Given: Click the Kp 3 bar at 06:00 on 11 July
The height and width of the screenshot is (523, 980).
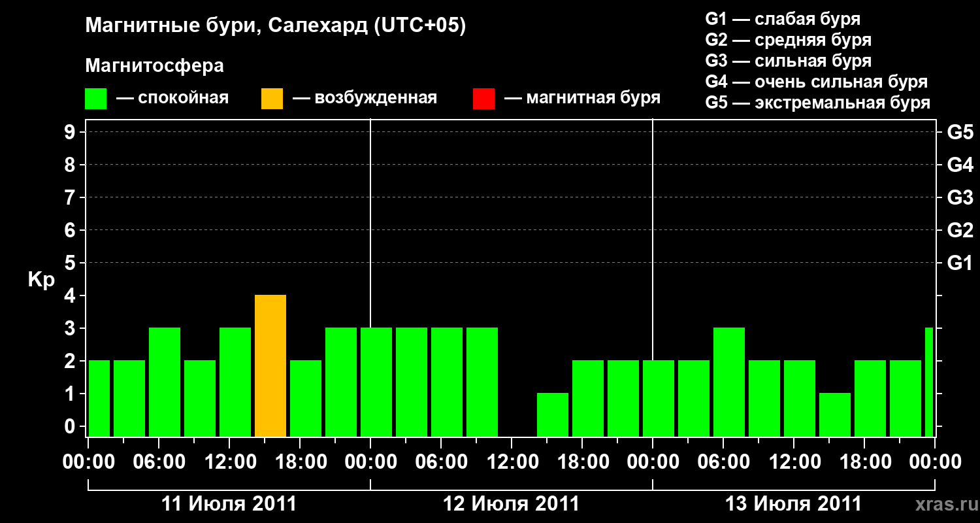Looking at the screenshot, I should tap(165, 382).
